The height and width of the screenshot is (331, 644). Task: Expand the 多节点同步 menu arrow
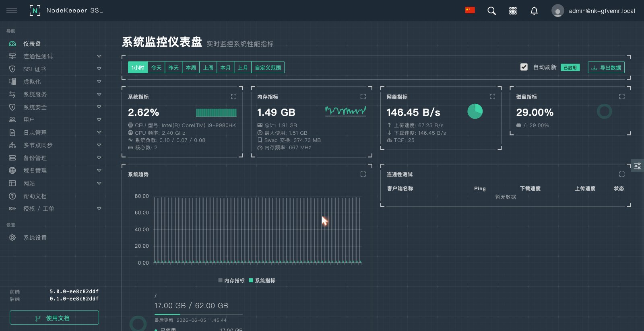pos(99,145)
